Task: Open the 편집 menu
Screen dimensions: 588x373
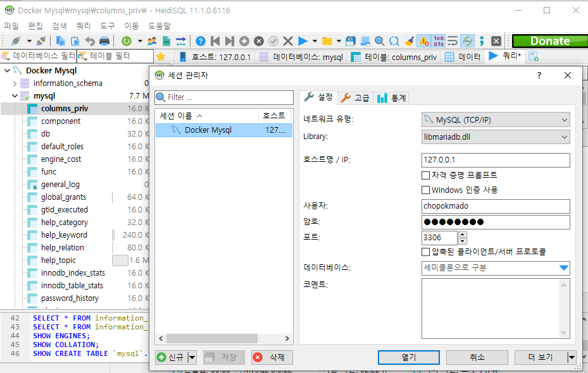Action: click(35, 26)
